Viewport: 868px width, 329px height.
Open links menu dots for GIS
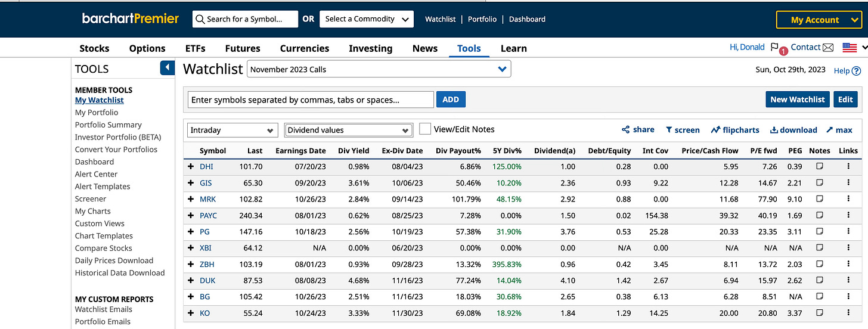(848, 183)
